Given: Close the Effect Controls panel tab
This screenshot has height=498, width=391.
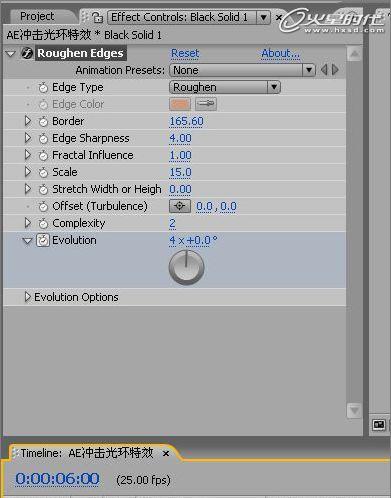Looking at the screenshot, I should (x=279, y=17).
